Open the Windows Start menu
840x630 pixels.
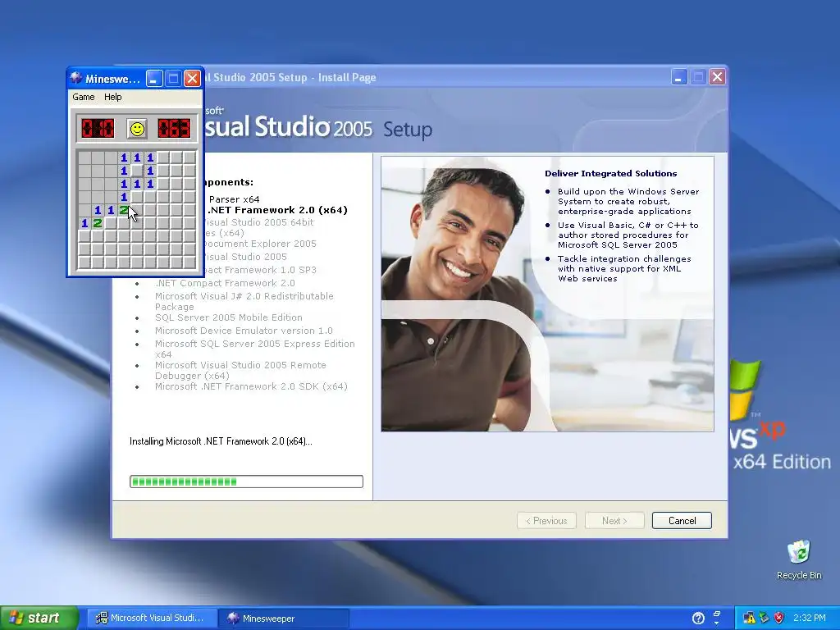pos(39,619)
